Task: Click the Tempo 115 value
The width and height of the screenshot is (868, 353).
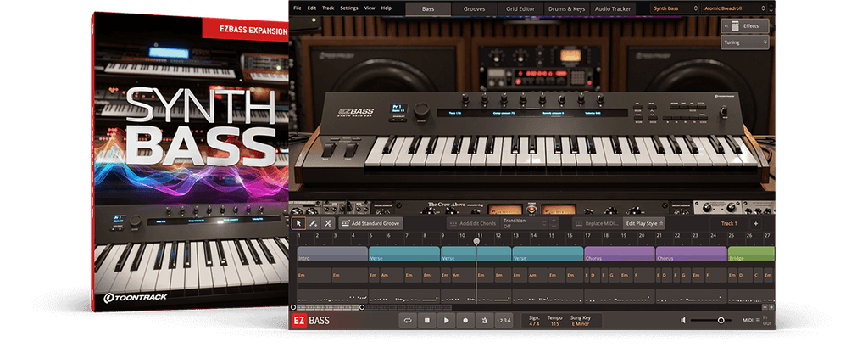Action: 554,320
